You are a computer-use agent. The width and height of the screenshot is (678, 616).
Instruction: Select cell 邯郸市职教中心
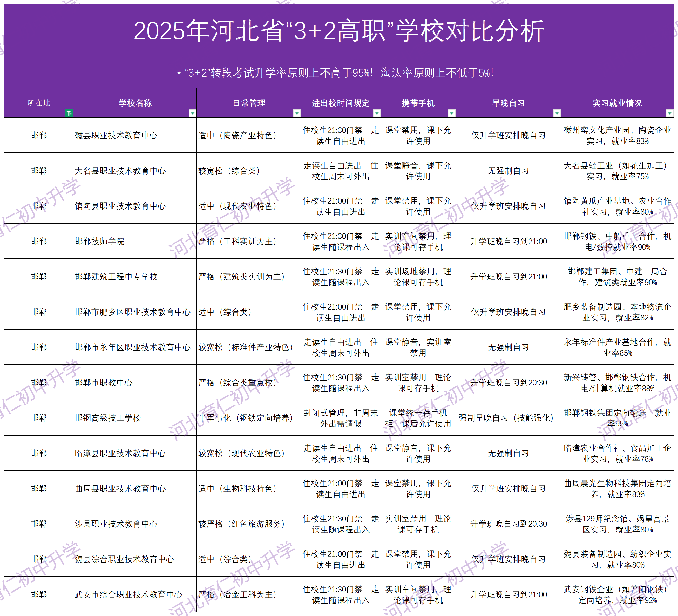(135, 383)
